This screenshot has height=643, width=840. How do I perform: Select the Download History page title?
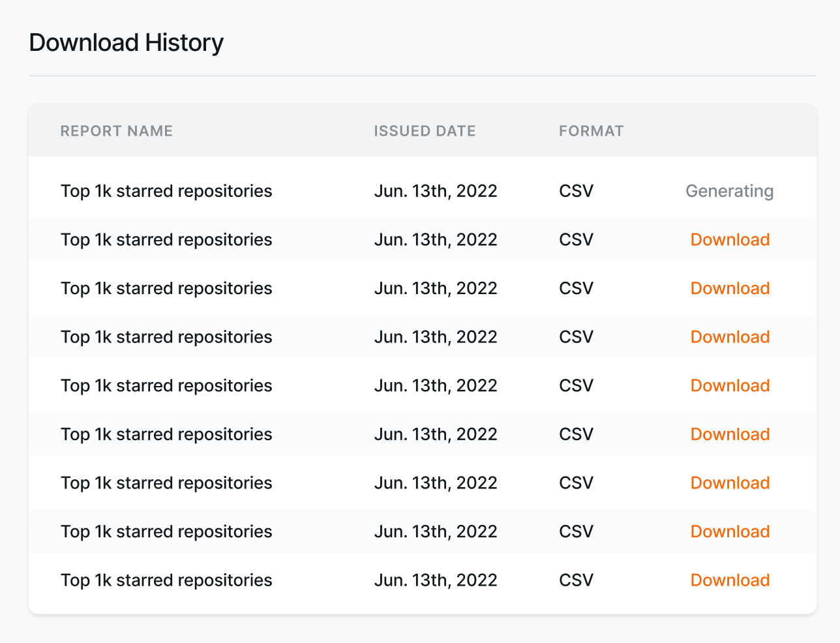coord(125,42)
